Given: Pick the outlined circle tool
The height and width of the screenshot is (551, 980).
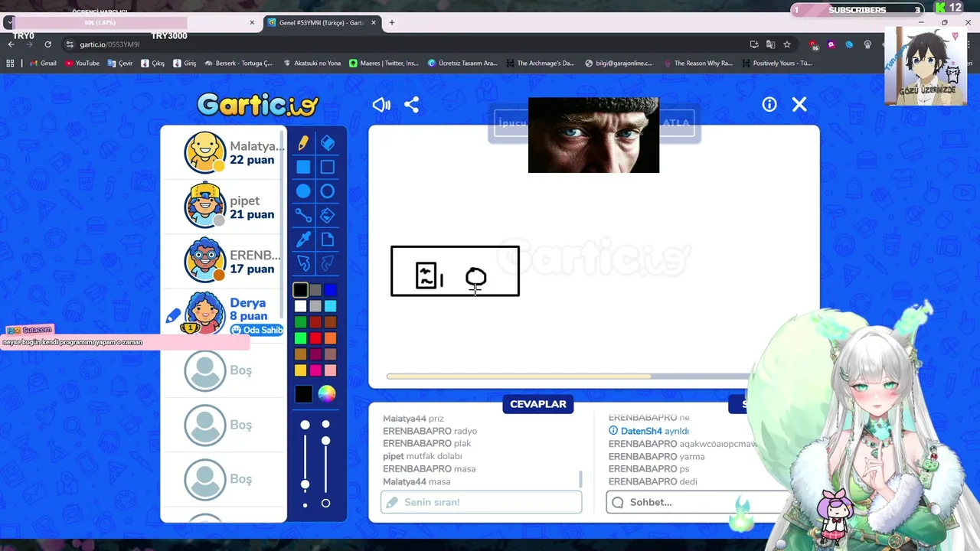Looking at the screenshot, I should coord(327,191).
